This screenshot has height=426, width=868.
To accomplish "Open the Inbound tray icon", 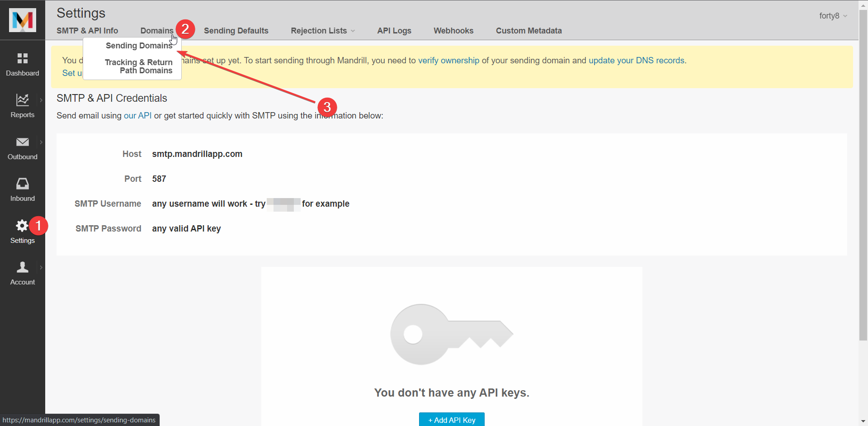I will 23,184.
